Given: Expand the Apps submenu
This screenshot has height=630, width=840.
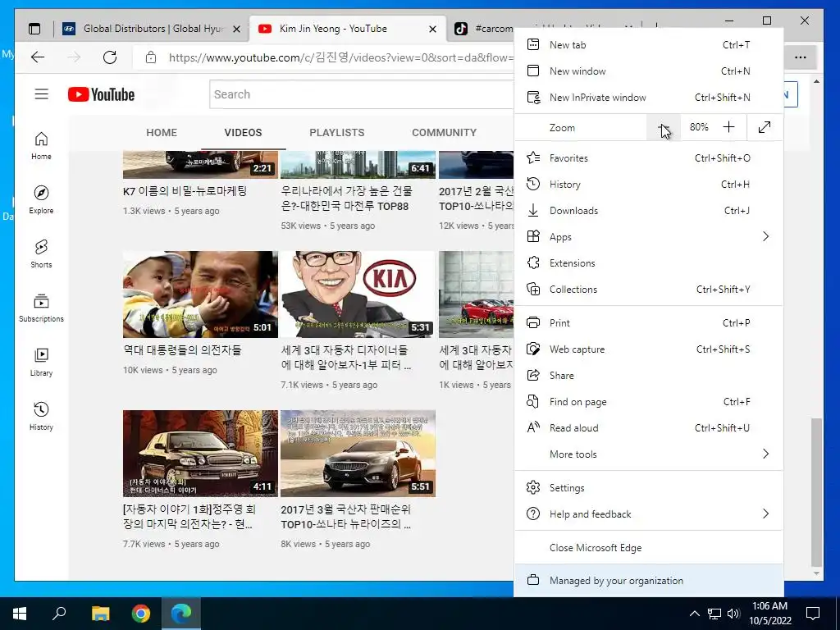Looking at the screenshot, I should coord(648,237).
